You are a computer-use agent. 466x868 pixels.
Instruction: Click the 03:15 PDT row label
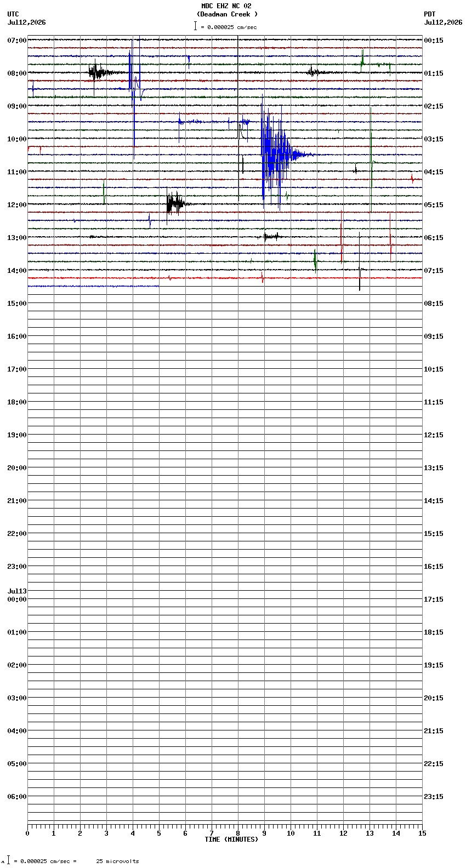(x=434, y=139)
